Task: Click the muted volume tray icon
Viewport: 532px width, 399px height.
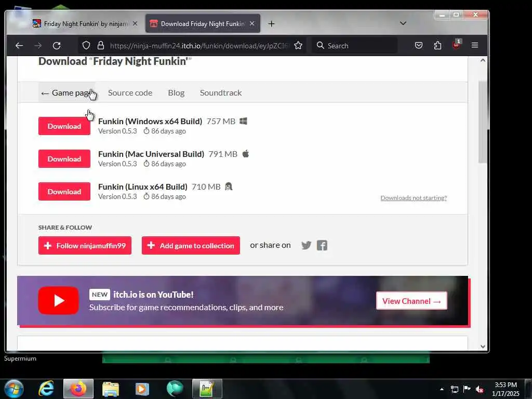Action: pyautogui.click(x=480, y=389)
